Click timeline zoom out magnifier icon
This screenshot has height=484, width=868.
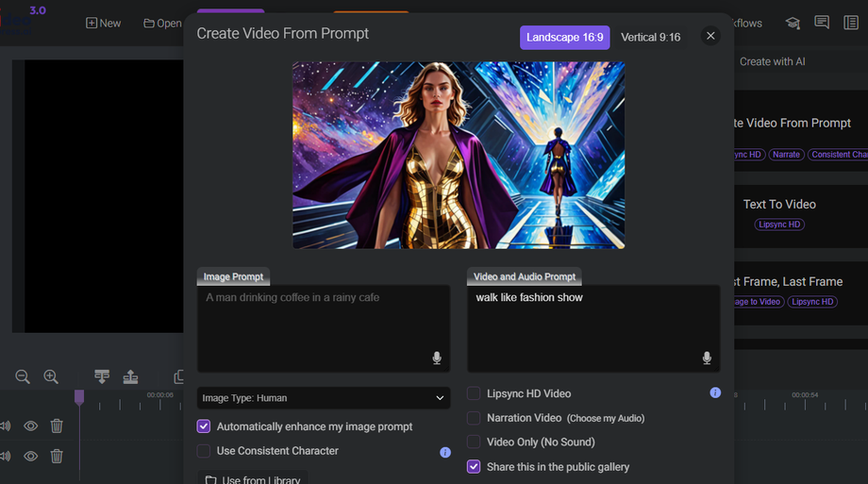(23, 377)
